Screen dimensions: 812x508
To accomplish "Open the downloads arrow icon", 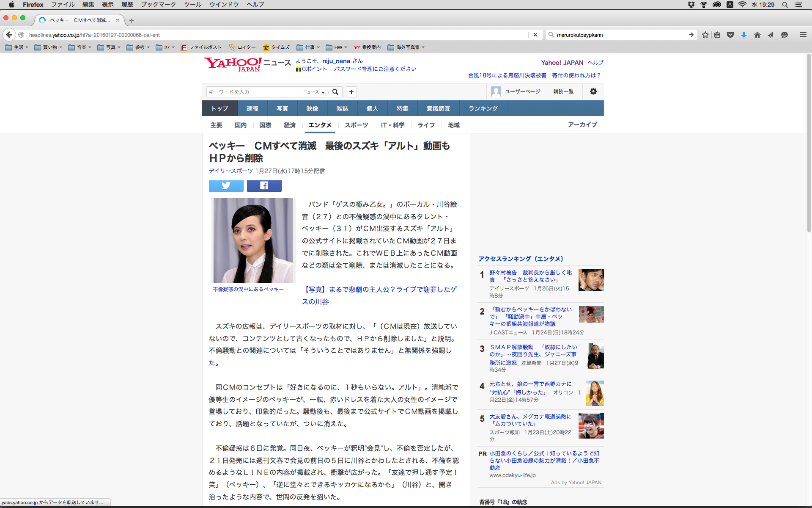I will [743, 35].
